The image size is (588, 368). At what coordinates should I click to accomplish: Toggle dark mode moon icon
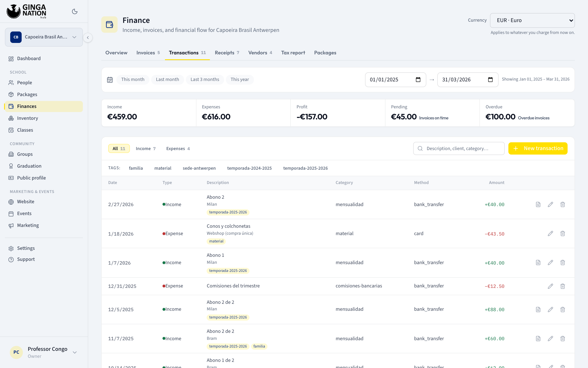(x=75, y=11)
